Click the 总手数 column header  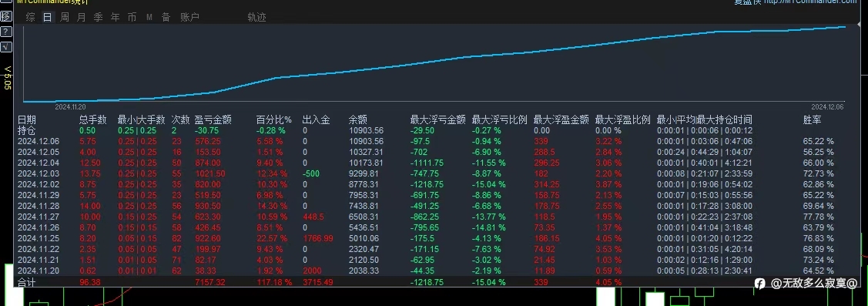(x=93, y=119)
